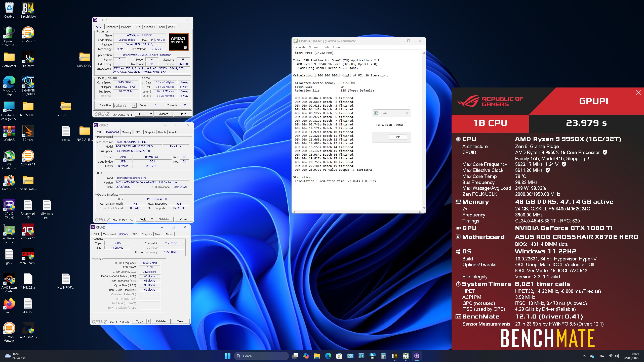This screenshot has height=362, width=644.
Task: Select the Core Temp desktop icon
Action: pyautogui.click(x=9, y=183)
